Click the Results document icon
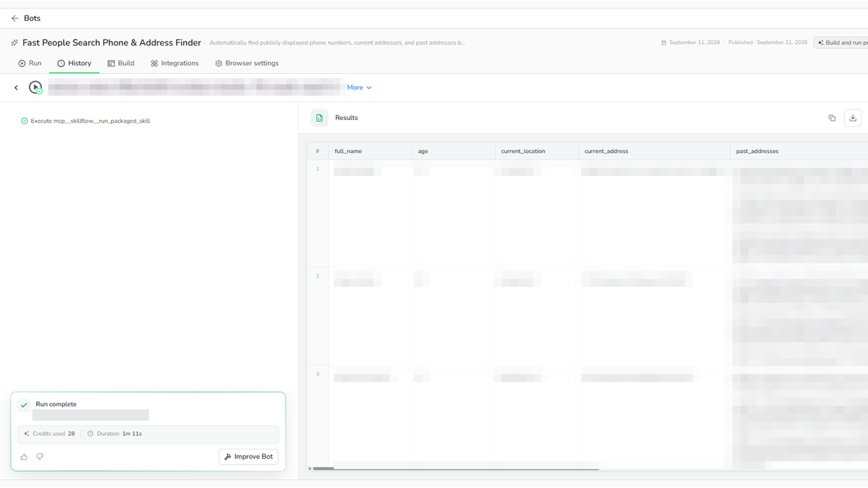The image size is (868, 488). [319, 118]
